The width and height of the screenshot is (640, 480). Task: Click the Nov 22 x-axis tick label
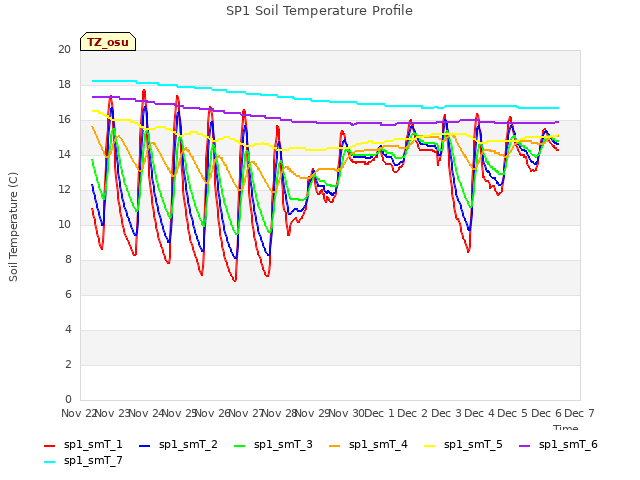pyautogui.click(x=78, y=413)
